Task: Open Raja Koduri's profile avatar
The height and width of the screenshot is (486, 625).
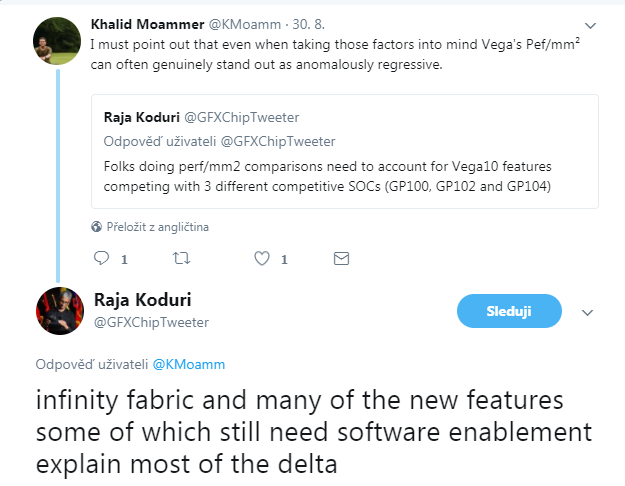Action: tap(59, 310)
